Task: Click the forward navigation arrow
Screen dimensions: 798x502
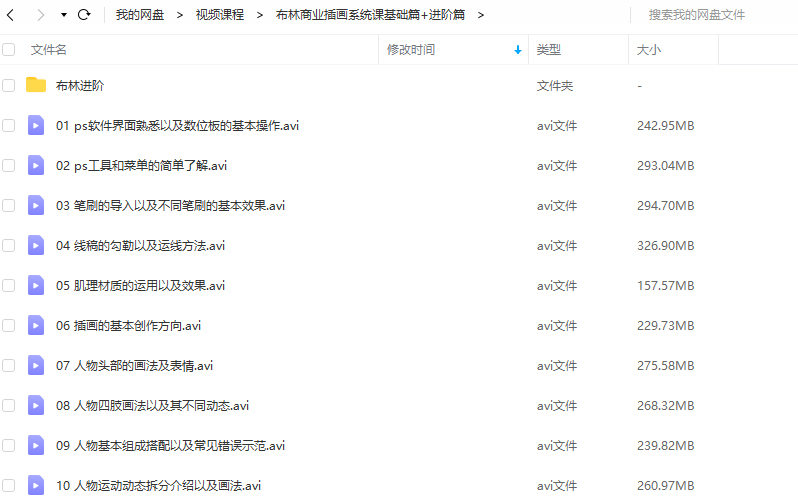Action: click(x=40, y=15)
